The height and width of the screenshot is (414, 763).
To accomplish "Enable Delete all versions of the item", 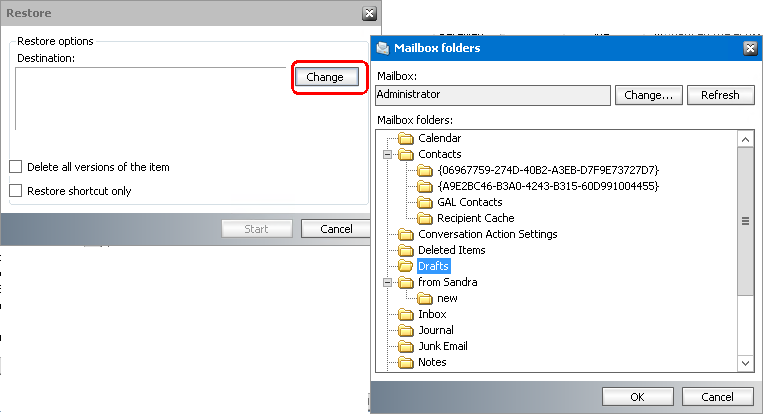I will [16, 167].
